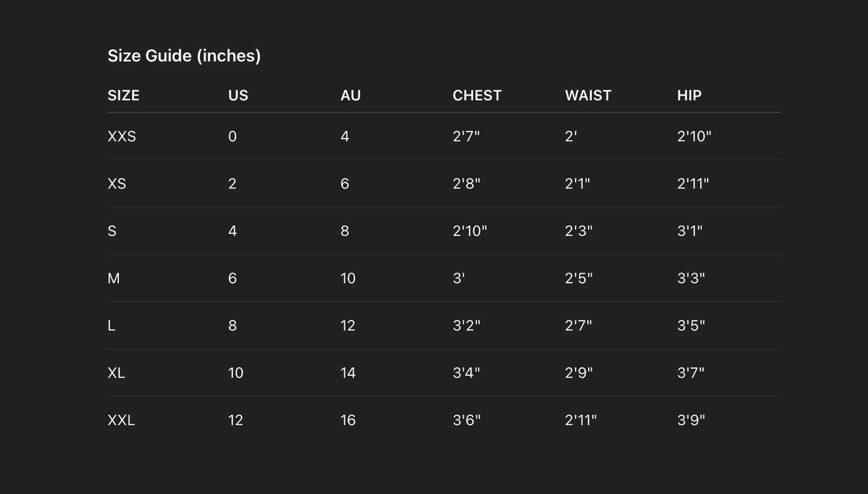Screen dimensions: 868x494
Task: Click the hip value 3'1" for size S
Action: tap(690, 231)
